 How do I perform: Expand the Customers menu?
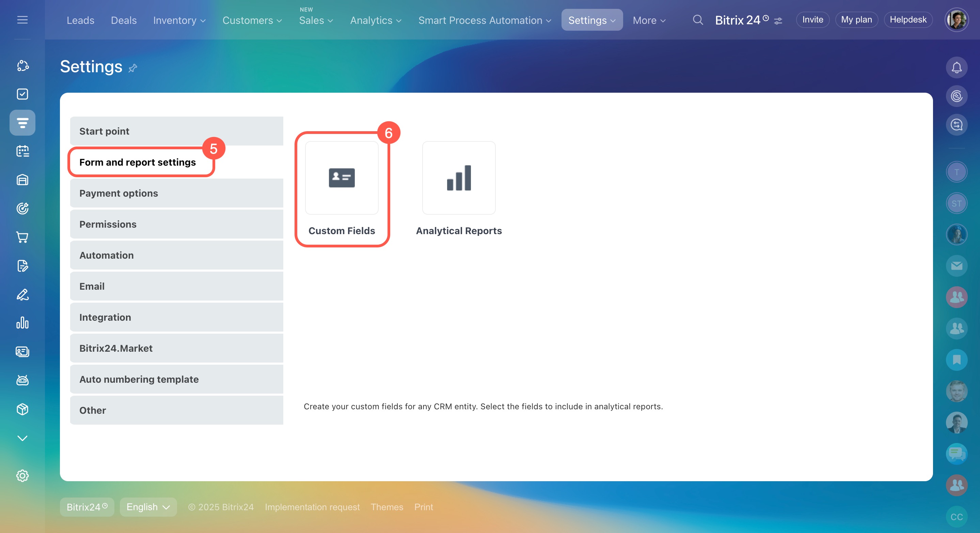(252, 20)
